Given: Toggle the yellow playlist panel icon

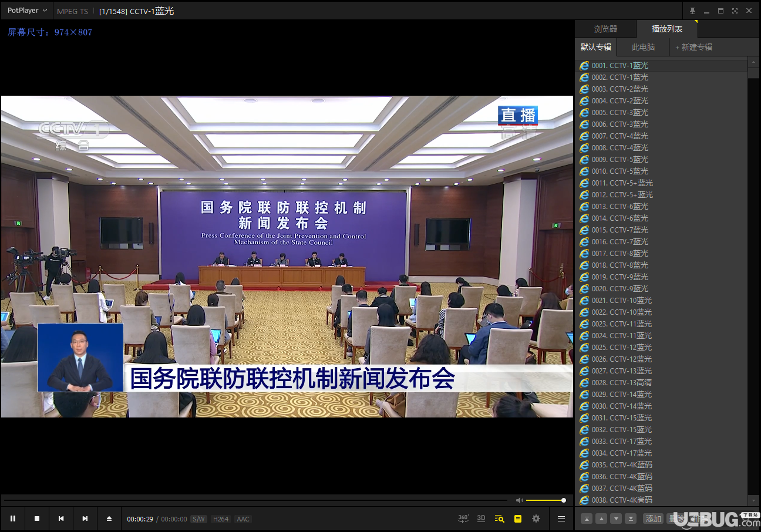Looking at the screenshot, I should coord(517,518).
